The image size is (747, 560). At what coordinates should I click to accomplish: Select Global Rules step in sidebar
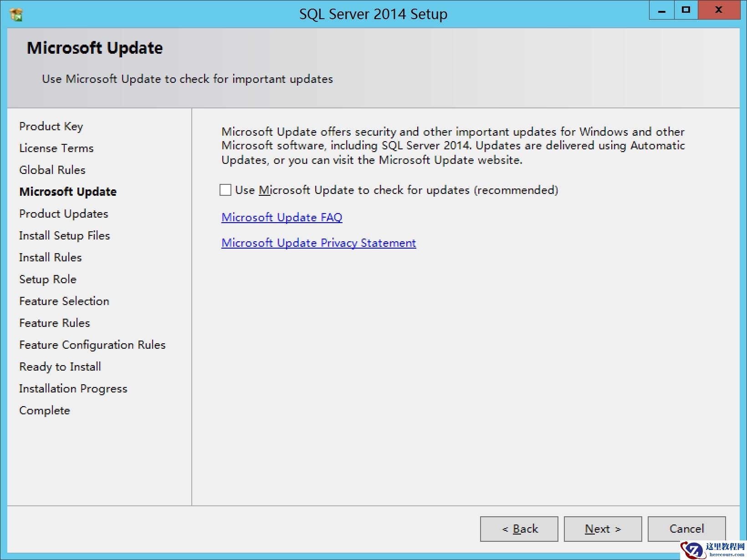(52, 170)
